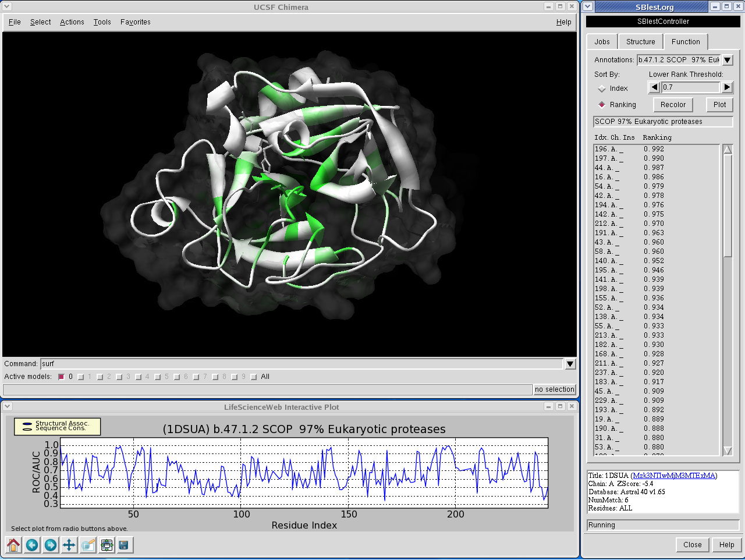Activate the pan/move plot tool
Screen dimensions: 745x560
tap(69, 545)
